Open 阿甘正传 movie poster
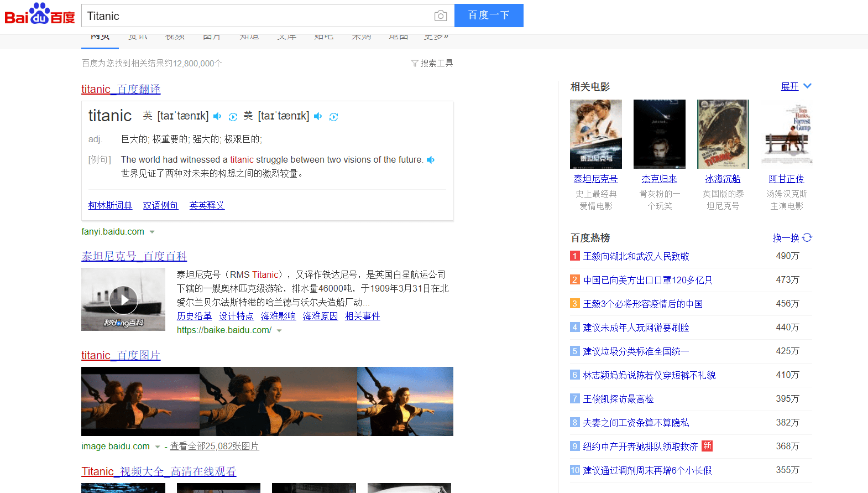The image size is (868, 493). [x=787, y=134]
